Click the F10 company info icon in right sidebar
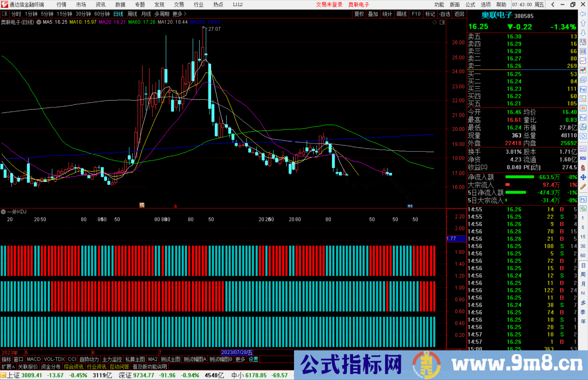This screenshot has height=380, width=588. click(583, 89)
